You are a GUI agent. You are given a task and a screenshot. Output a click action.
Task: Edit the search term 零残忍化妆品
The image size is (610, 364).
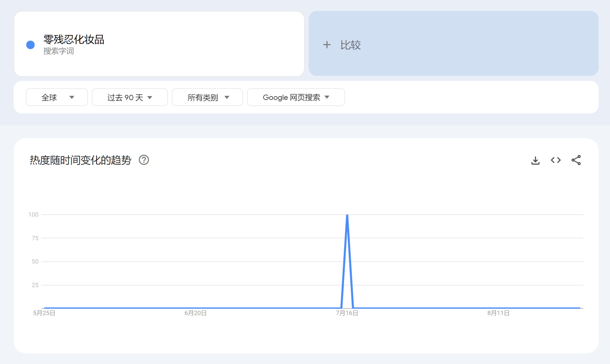pos(74,40)
